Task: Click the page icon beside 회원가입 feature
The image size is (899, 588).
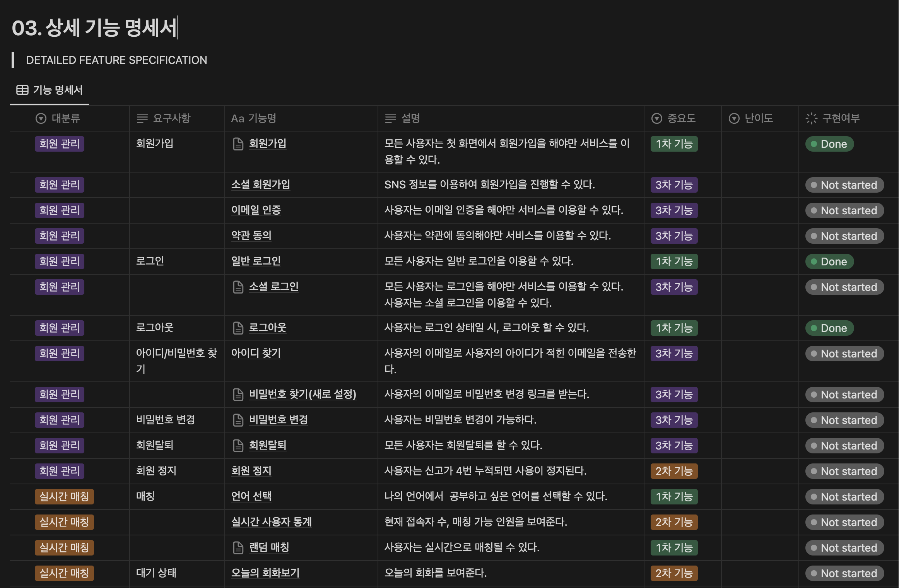Action: click(x=238, y=144)
